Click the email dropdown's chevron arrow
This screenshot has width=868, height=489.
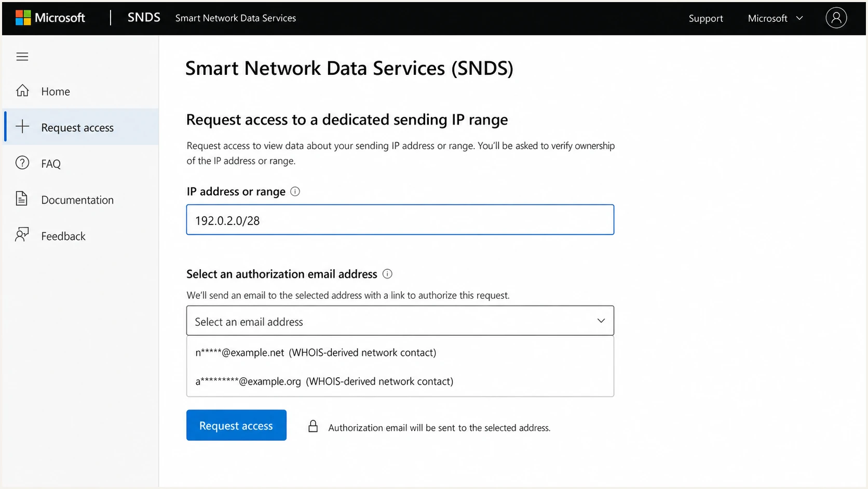pyautogui.click(x=601, y=321)
